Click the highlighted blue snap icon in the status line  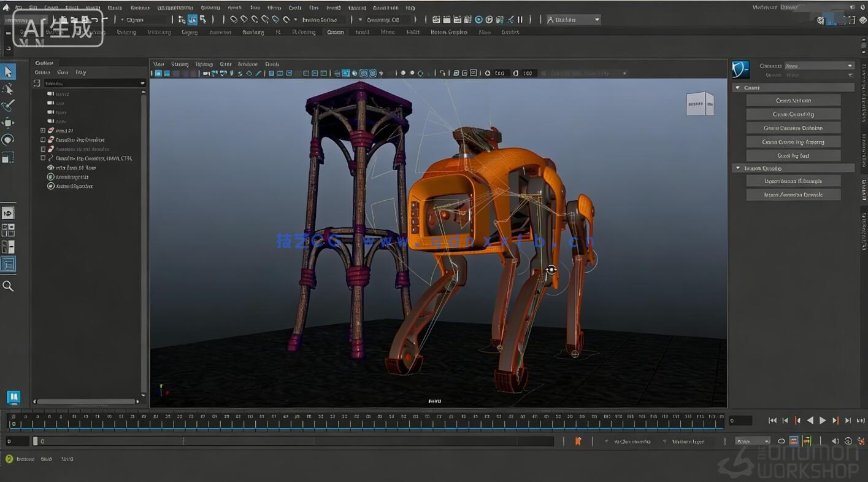(192, 19)
